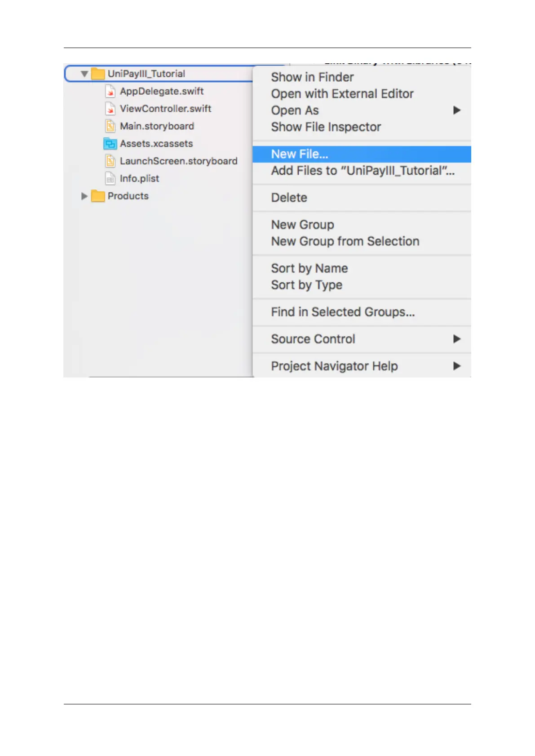Click the Main.storyboard file icon
Image resolution: width=535 pixels, height=756 pixels.
110,126
